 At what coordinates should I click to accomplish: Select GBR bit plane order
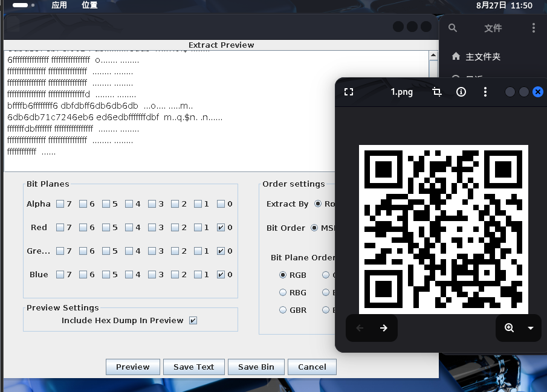283,310
